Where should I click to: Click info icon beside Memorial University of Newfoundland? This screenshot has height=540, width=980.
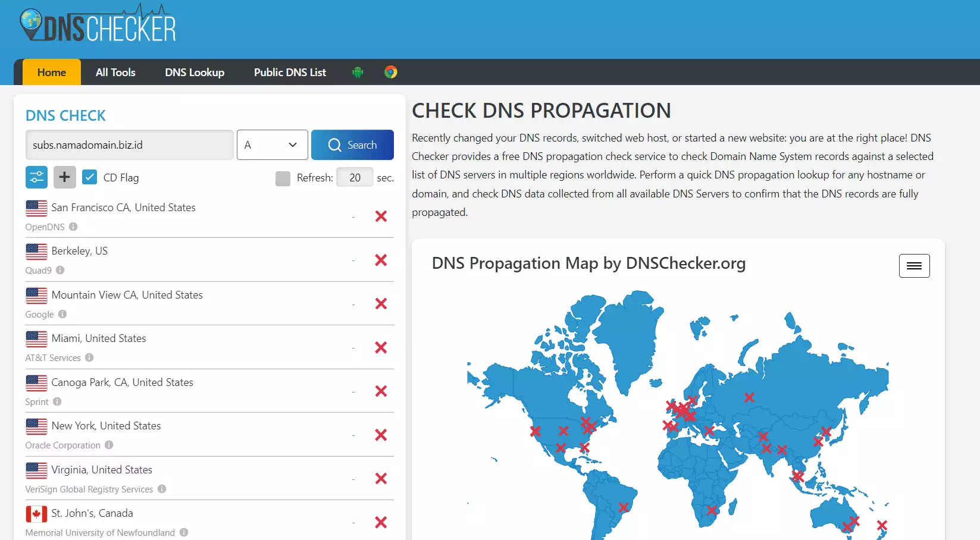(184, 532)
